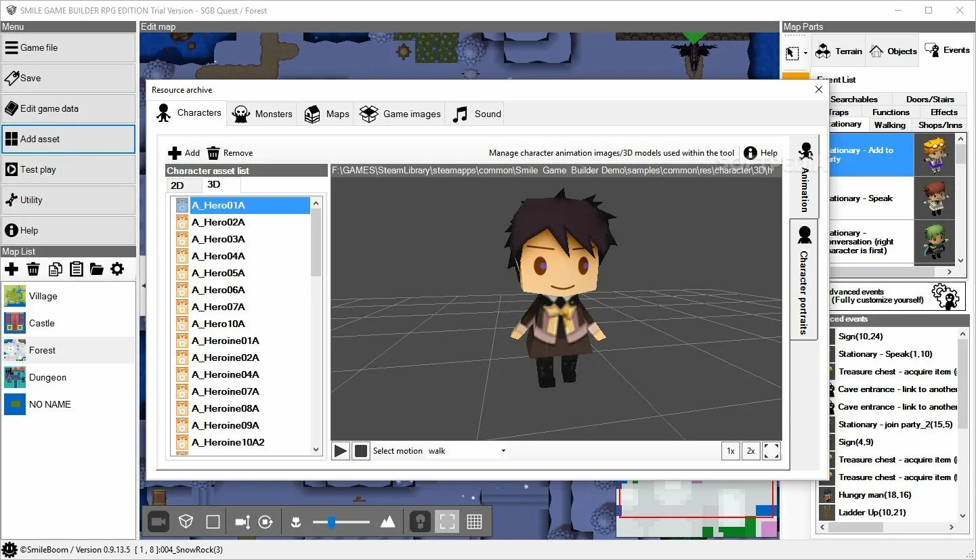Open the Effects event category
The height and width of the screenshot is (560, 976).
943,112
